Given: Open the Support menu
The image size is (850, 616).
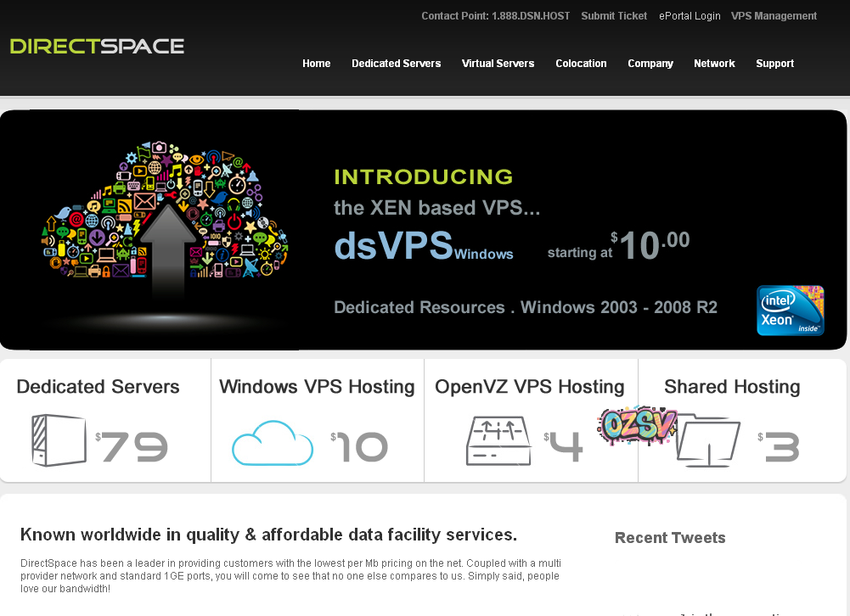Looking at the screenshot, I should 774,63.
